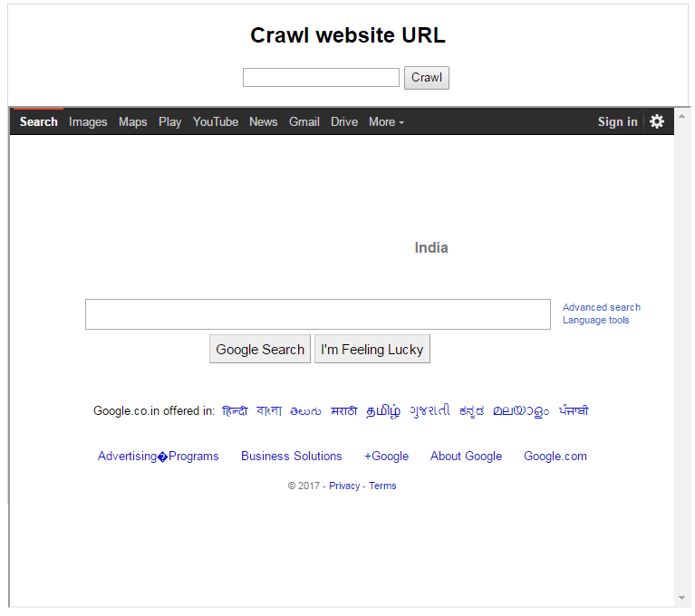Screen dimensions: 695x616
Task: Open the About Google link
Action: 466,456
